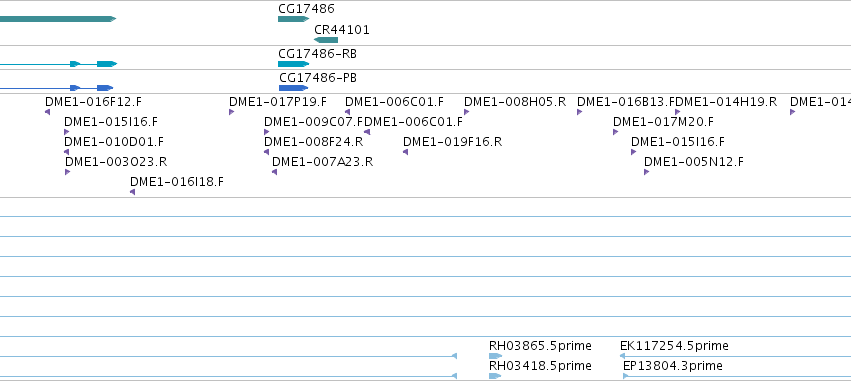This screenshot has width=851, height=381.
Task: Select the CG17486-RB transcript glyph
Action: 293,64
